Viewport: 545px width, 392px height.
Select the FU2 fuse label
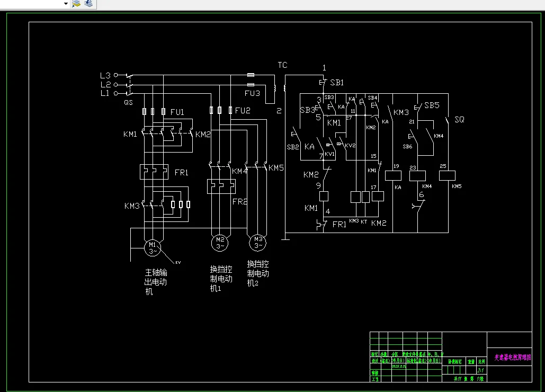(243, 111)
